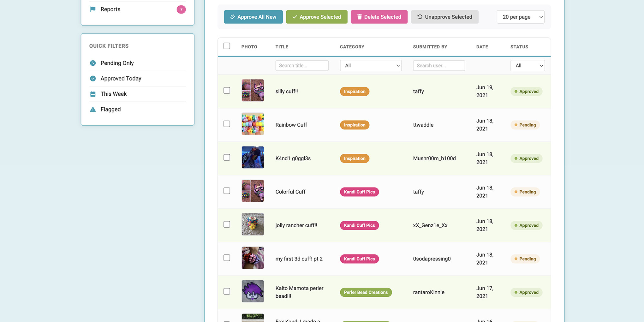Click Pending status on my first 3d cuff row

click(x=525, y=259)
